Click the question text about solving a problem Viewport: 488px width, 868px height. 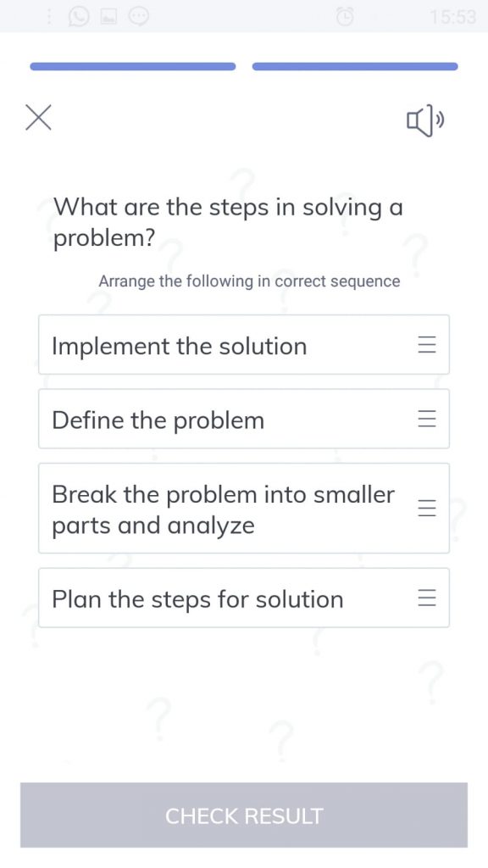(x=228, y=223)
